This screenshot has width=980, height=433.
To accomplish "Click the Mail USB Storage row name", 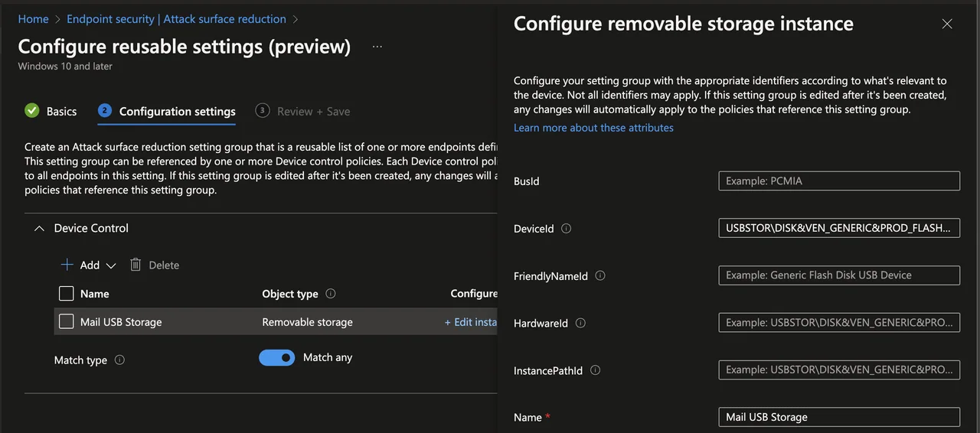I will pyautogui.click(x=121, y=322).
